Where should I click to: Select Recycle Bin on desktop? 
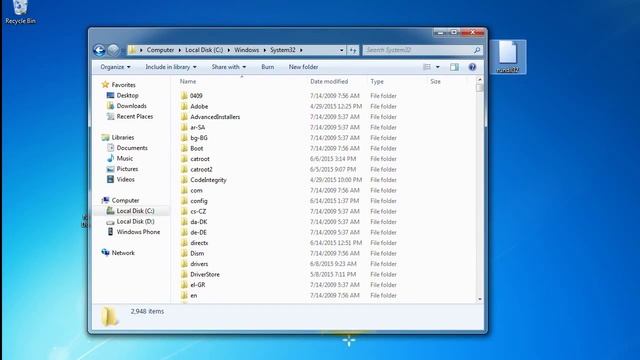(x=20, y=12)
